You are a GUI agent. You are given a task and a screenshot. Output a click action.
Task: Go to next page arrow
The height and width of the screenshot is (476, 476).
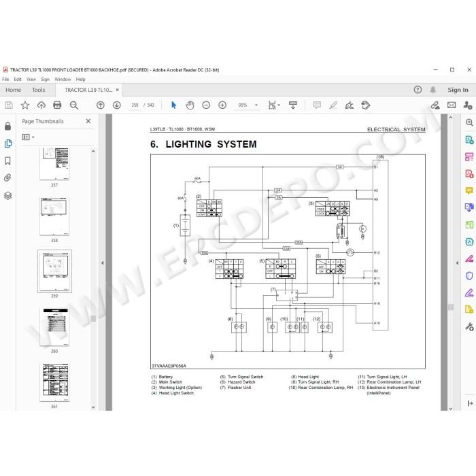point(116,105)
